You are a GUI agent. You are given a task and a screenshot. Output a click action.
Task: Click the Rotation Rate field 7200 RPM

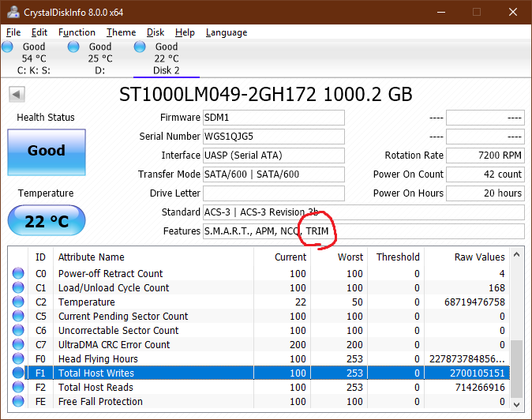485,156
